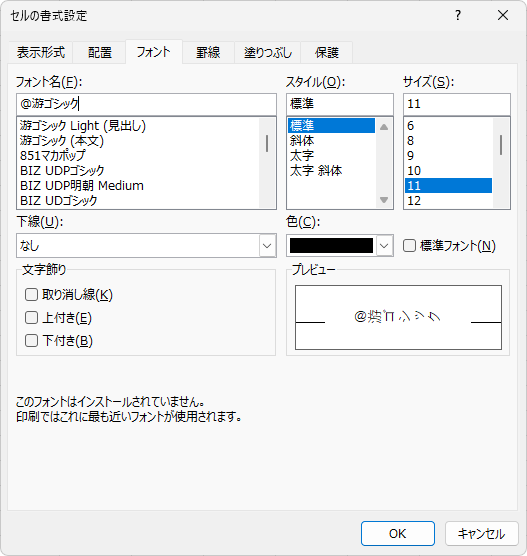Switch to the 表示形式 tab

pyautogui.click(x=41, y=52)
